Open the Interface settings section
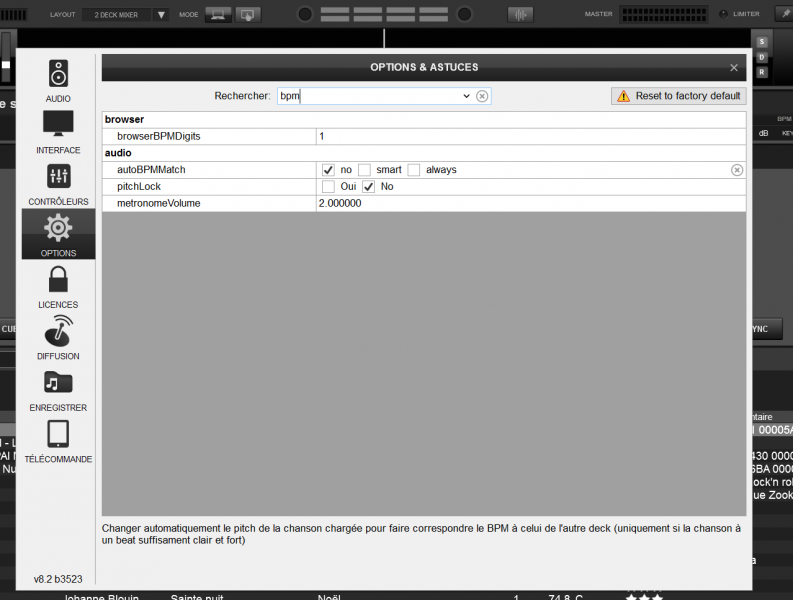 click(x=58, y=131)
